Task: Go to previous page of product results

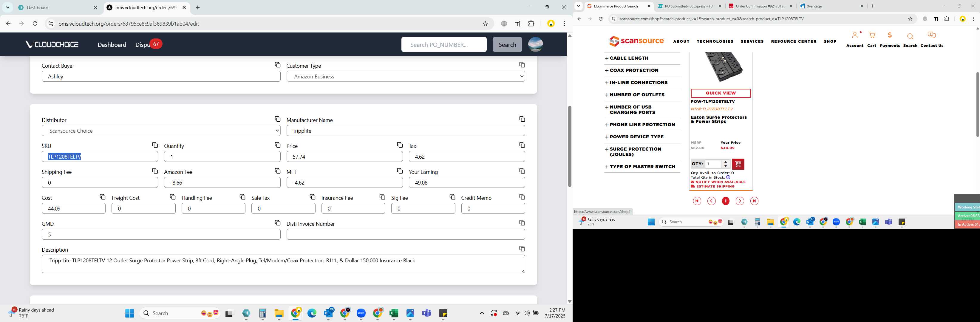Action: pos(711,201)
